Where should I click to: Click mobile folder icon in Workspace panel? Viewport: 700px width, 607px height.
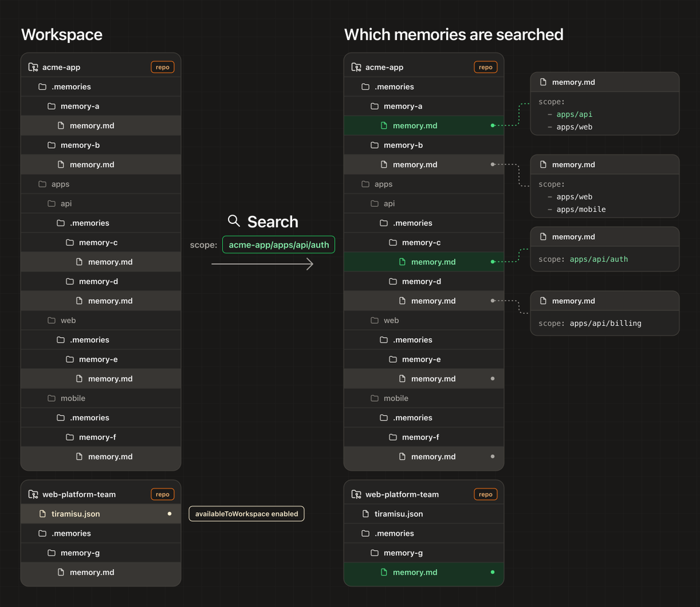click(51, 398)
